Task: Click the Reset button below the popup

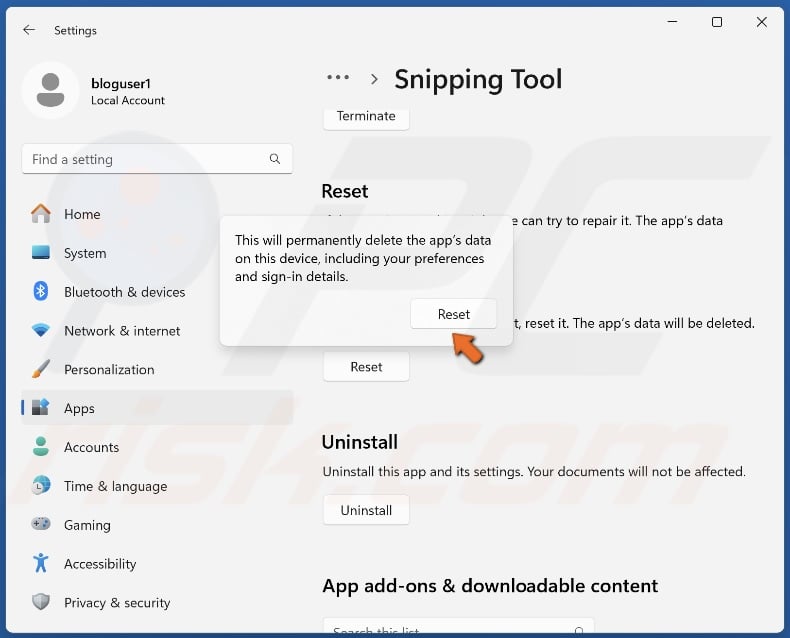Action: pyautogui.click(x=366, y=367)
